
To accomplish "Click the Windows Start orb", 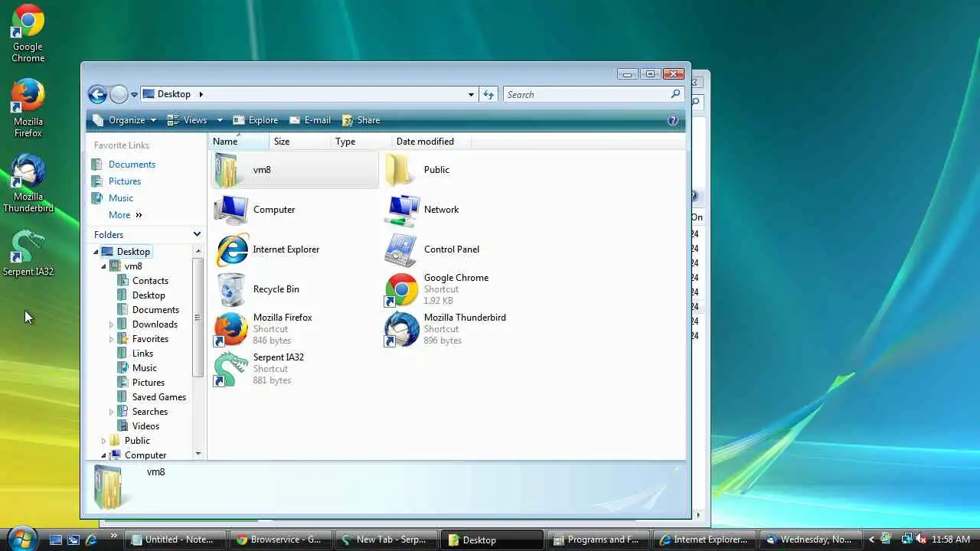I will pyautogui.click(x=21, y=539).
